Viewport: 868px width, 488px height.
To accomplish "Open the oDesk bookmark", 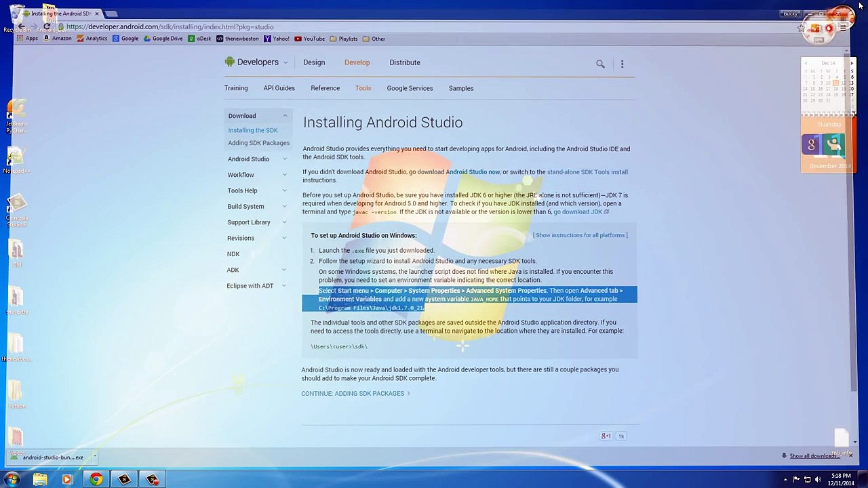I will click(199, 39).
